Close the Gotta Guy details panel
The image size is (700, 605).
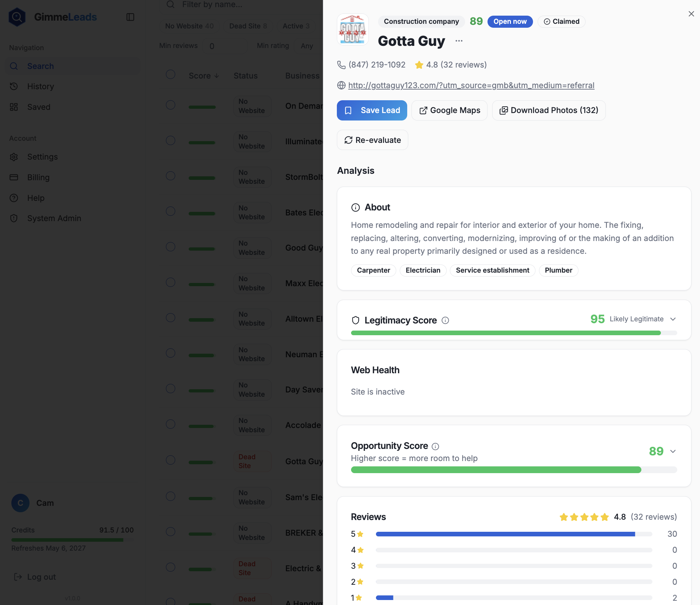coord(691,14)
